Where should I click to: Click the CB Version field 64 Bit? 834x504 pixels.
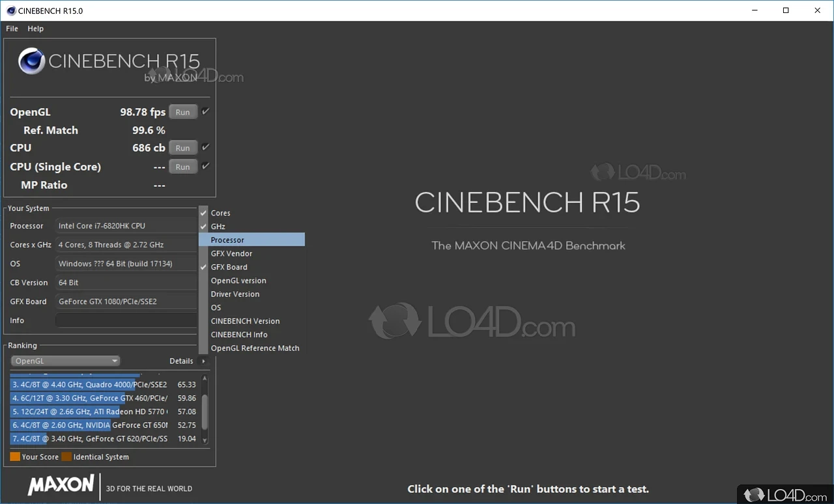[x=126, y=283]
